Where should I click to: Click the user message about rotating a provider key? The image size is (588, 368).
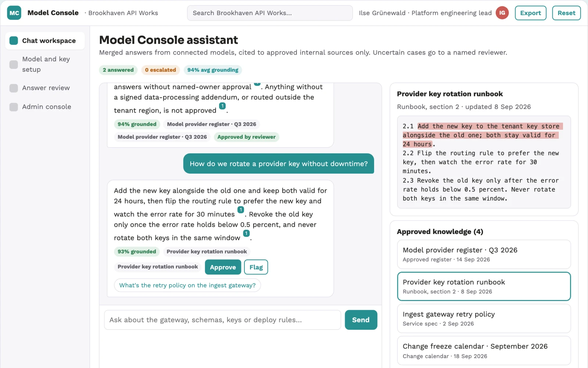tap(279, 164)
